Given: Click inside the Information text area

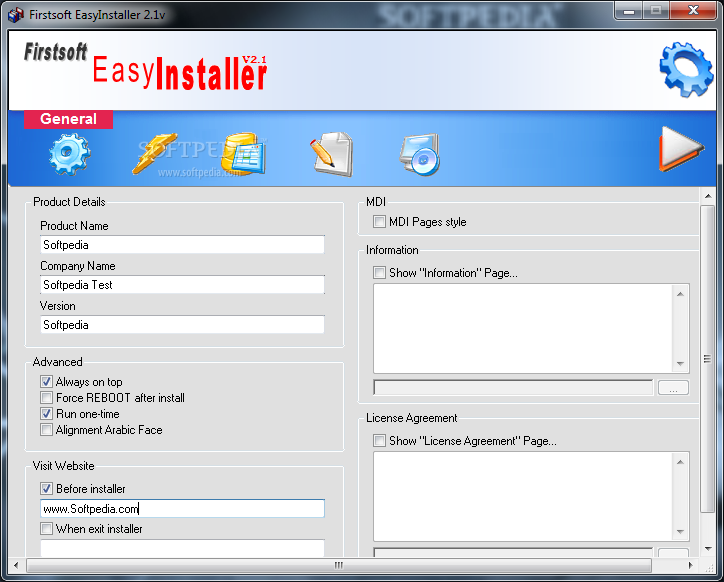Looking at the screenshot, I should tap(523, 328).
